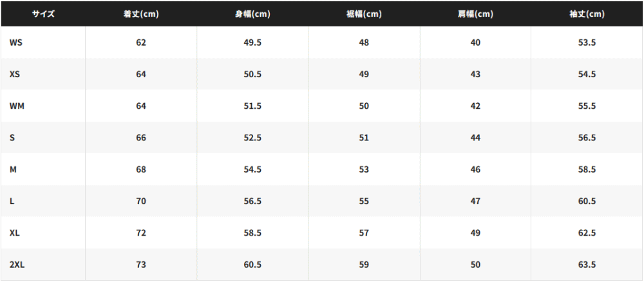Click the 62.5 sleeve length for XL
This screenshot has height=282, width=644.
tap(587, 233)
